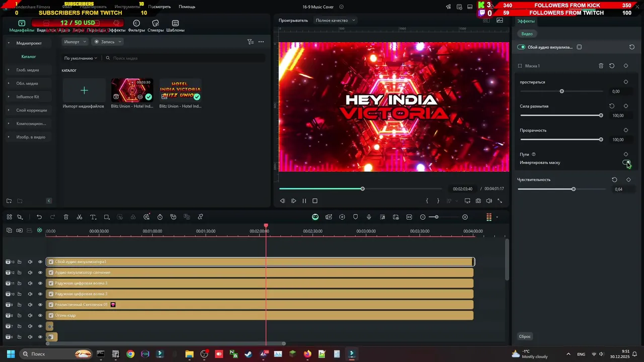
Task: Hide track 9 with eye icon
Action: 40,305
